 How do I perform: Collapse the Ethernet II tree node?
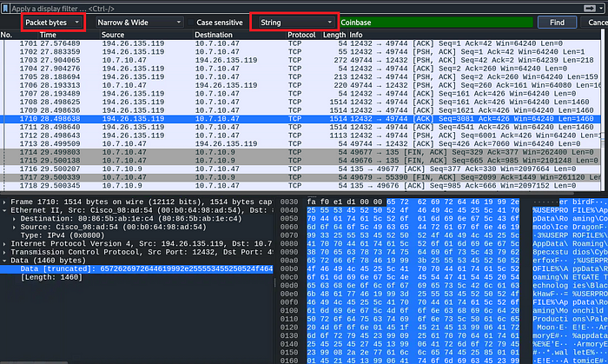tap(4, 210)
